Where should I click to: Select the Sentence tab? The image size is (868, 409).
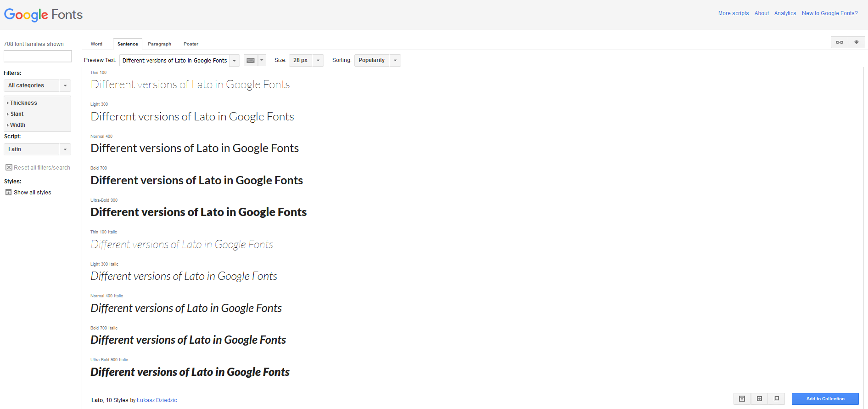[x=128, y=44]
